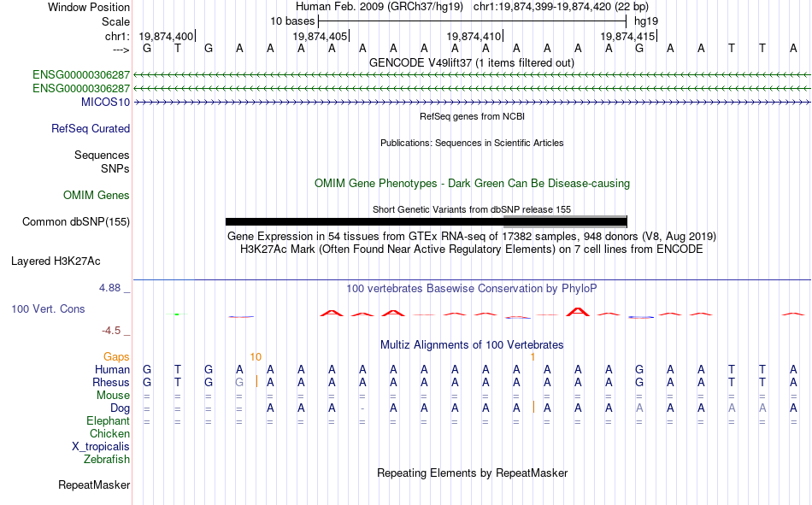The width and height of the screenshot is (812, 505).
Task: Select the Dog species label
Action: pyautogui.click(x=120, y=408)
